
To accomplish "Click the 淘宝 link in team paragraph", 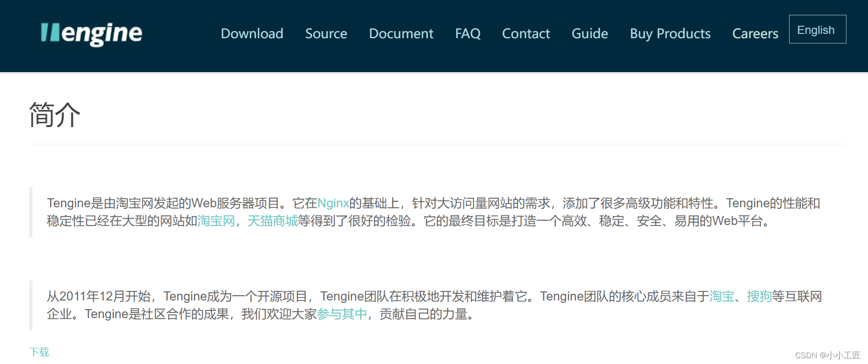I will (722, 297).
